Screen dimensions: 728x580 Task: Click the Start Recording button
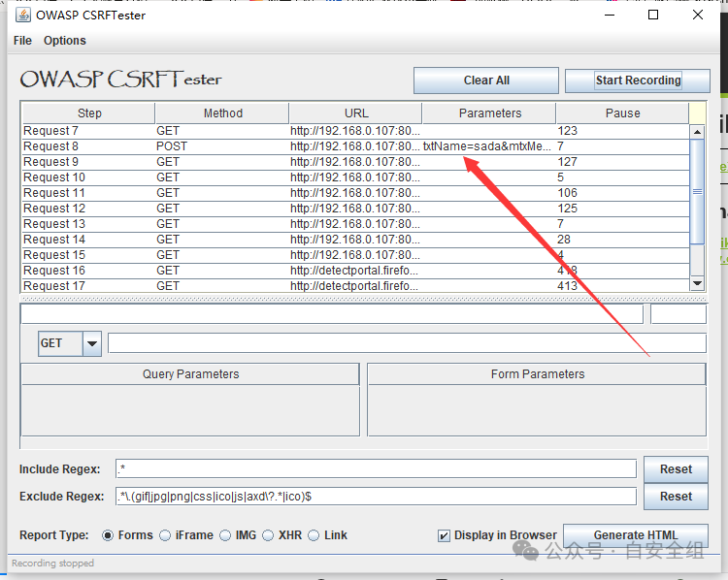point(638,81)
